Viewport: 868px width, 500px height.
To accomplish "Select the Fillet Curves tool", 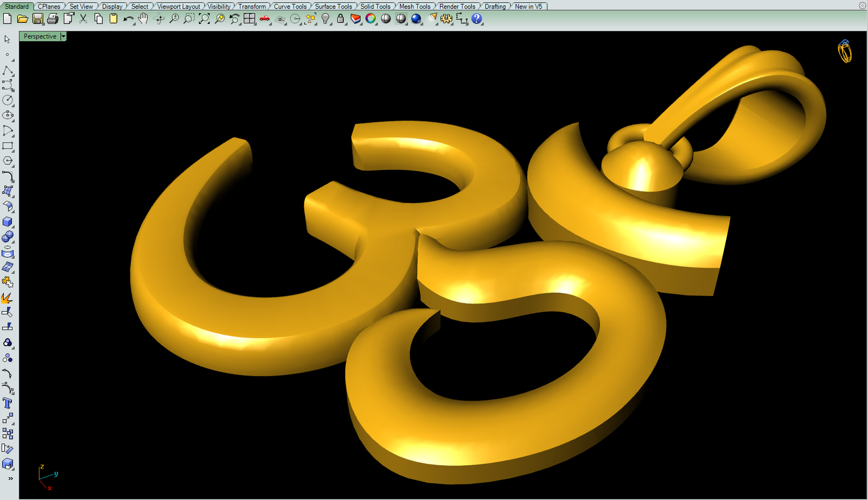I will point(8,176).
